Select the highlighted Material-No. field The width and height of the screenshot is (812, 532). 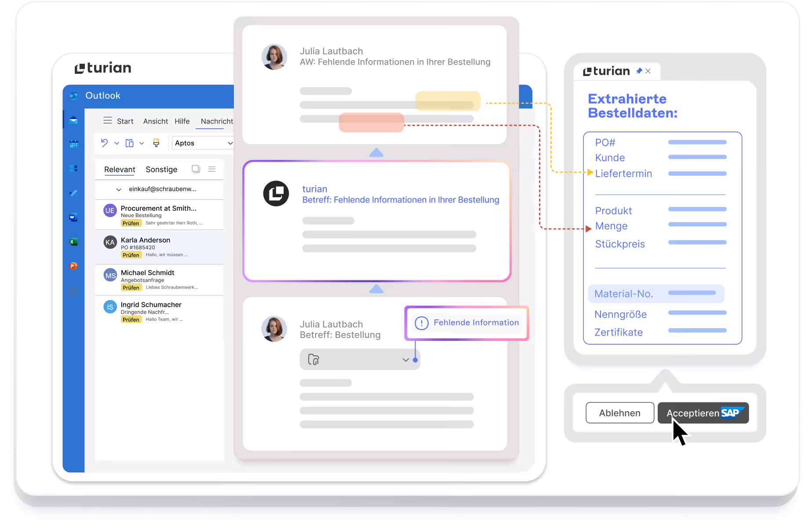[x=655, y=293]
